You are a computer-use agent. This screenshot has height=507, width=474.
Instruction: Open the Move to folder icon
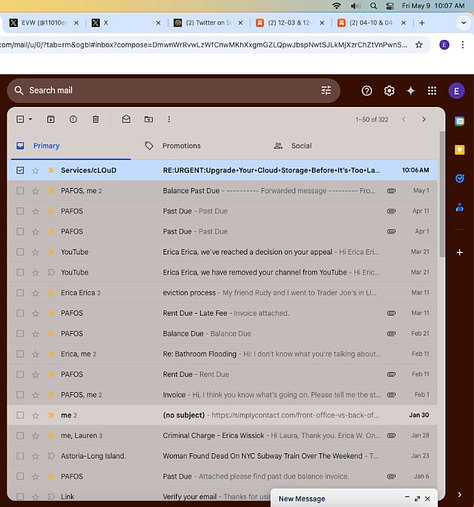(149, 119)
